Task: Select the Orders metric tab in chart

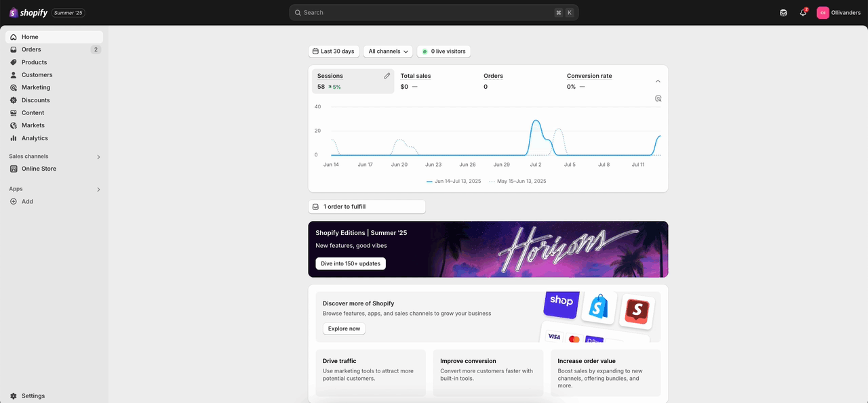Action: 519,81
